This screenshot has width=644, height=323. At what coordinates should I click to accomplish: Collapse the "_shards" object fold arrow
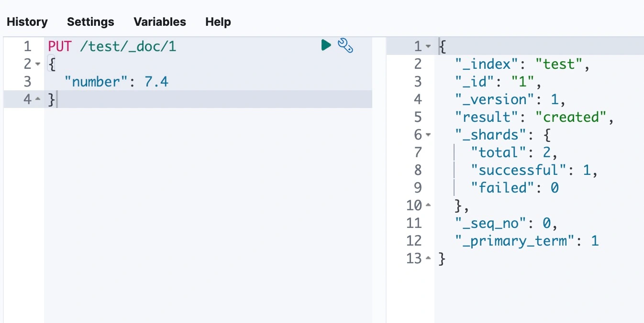(x=428, y=135)
